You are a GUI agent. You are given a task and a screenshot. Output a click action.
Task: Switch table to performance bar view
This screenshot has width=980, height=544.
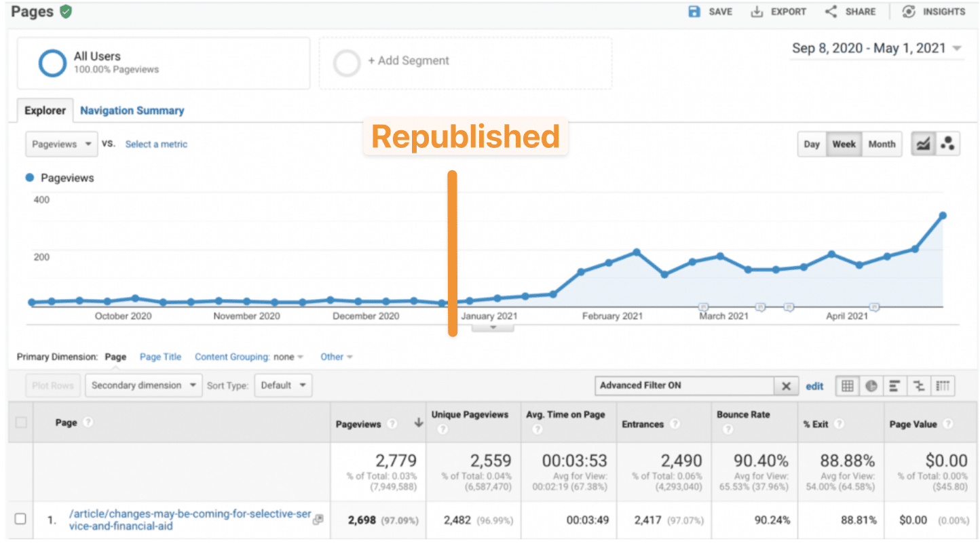(894, 386)
